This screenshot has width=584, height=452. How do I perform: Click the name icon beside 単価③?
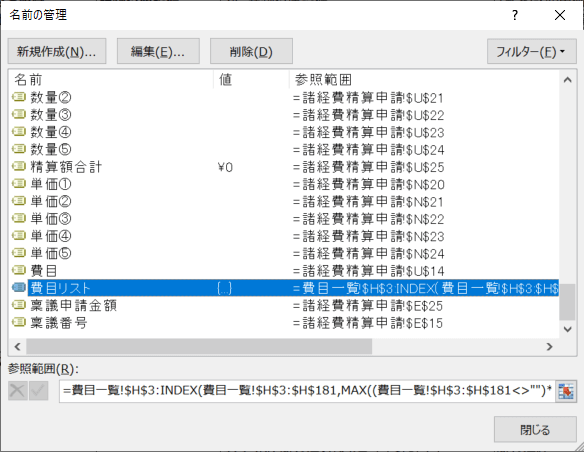[19, 219]
